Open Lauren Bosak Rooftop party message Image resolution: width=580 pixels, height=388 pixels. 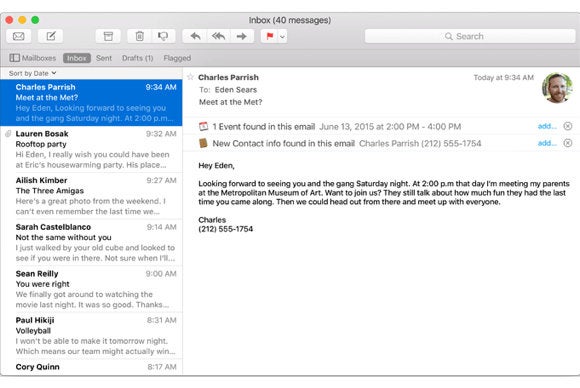coord(91,149)
